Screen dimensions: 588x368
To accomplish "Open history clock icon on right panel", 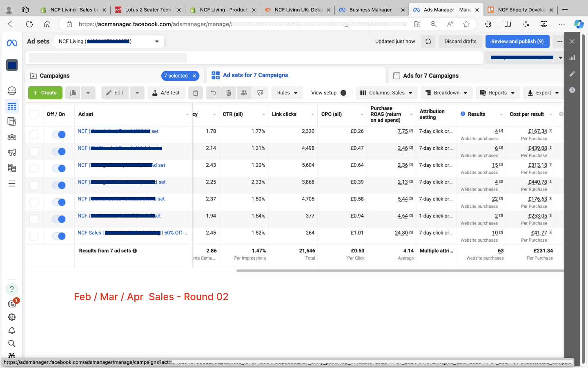I will click(572, 90).
